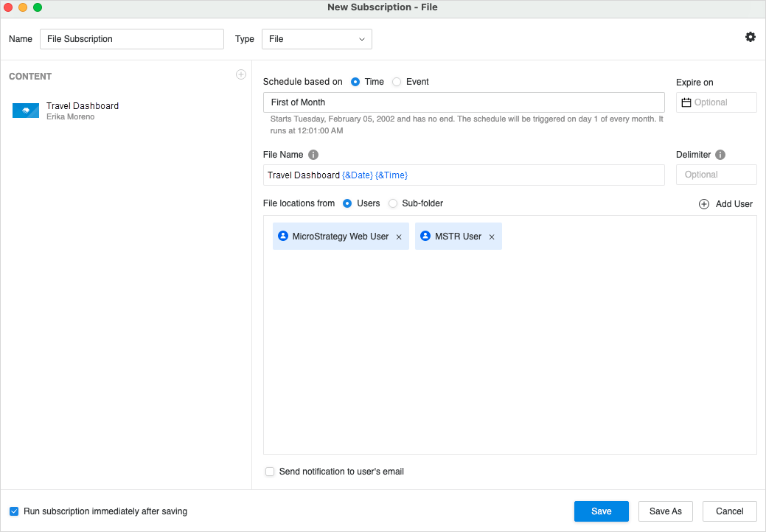
Task: Enable Send notification to user's email
Action: coord(270,472)
